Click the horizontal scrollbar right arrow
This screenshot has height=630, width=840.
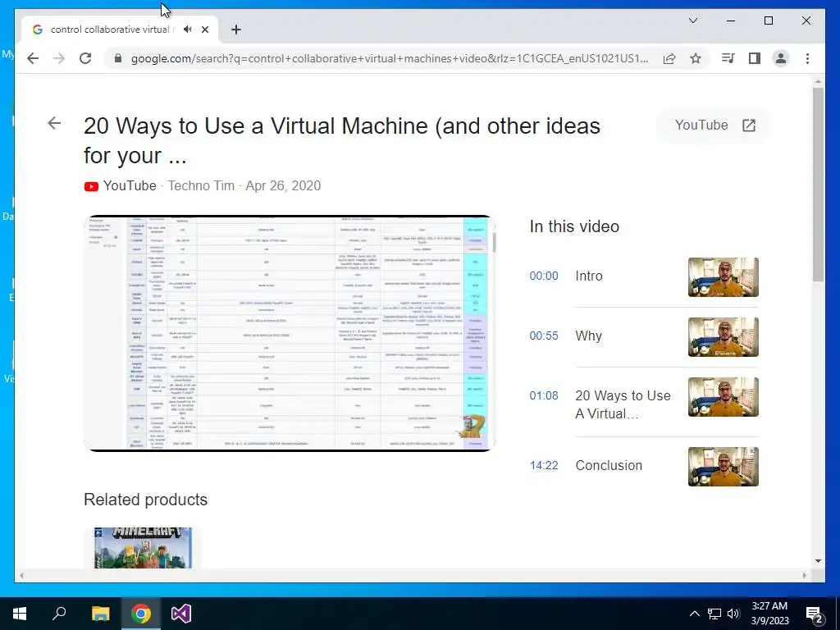[804, 575]
